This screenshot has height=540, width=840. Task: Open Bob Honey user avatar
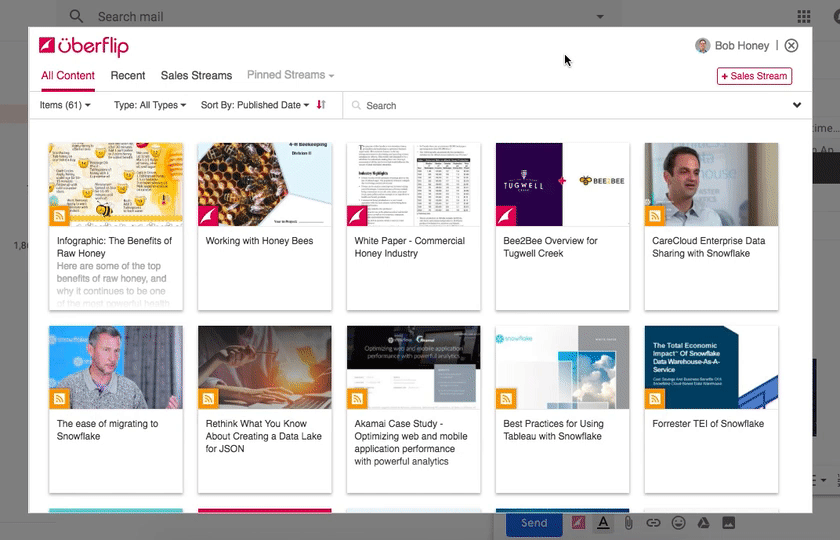tap(702, 46)
